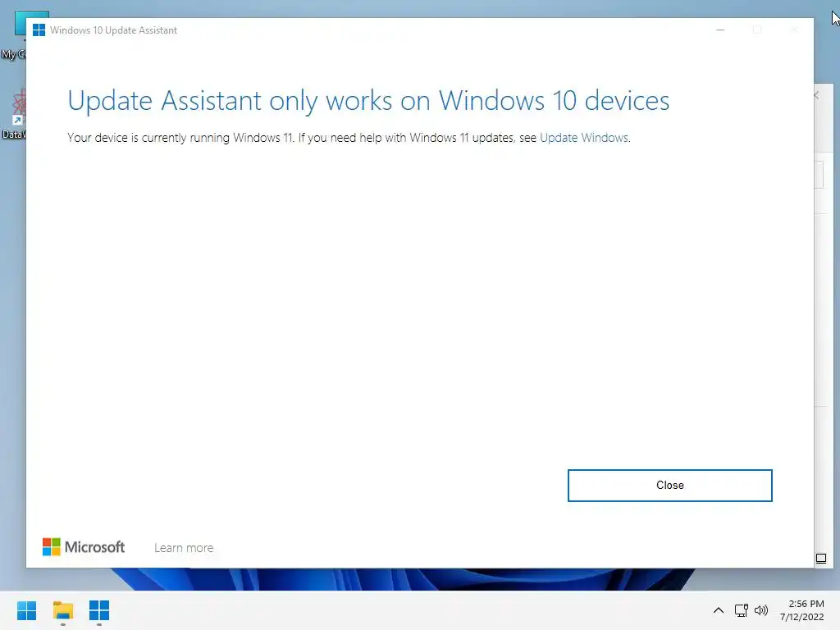Screen dimensions: 840x630
Task: Select the Data desktop shortcut icon
Action: (13, 113)
